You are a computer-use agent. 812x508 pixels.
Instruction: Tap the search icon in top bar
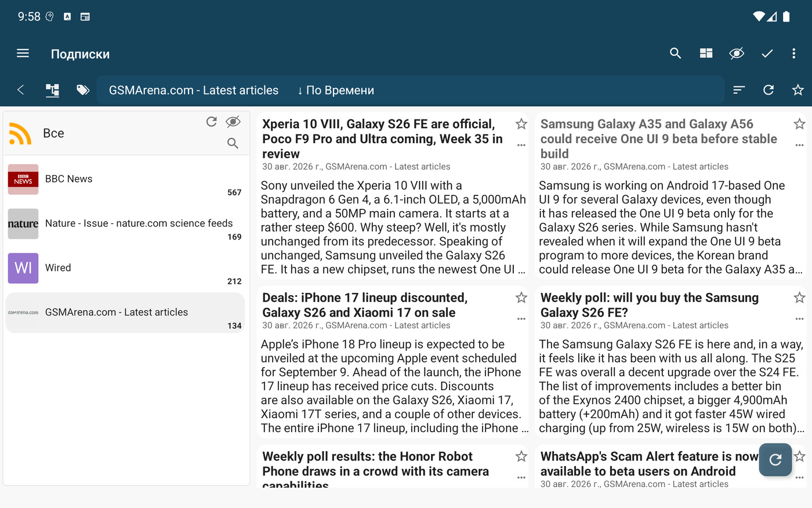point(675,53)
